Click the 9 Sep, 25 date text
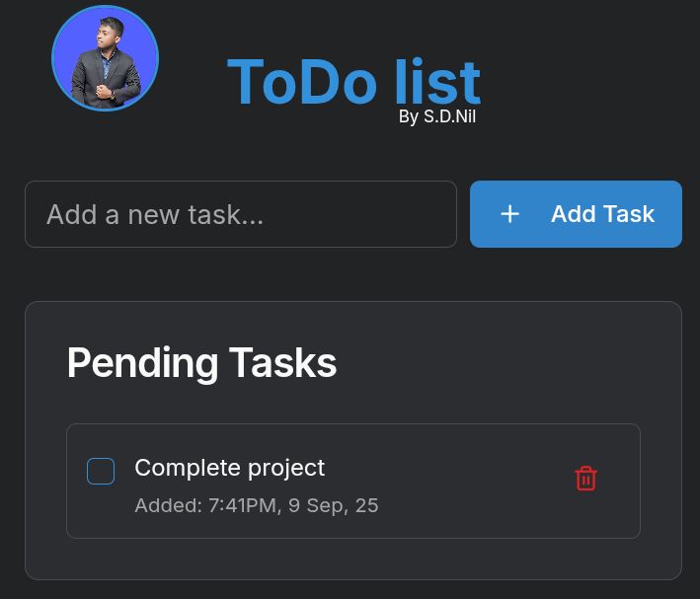Screen dimensions: 700x599 [x=334, y=506]
